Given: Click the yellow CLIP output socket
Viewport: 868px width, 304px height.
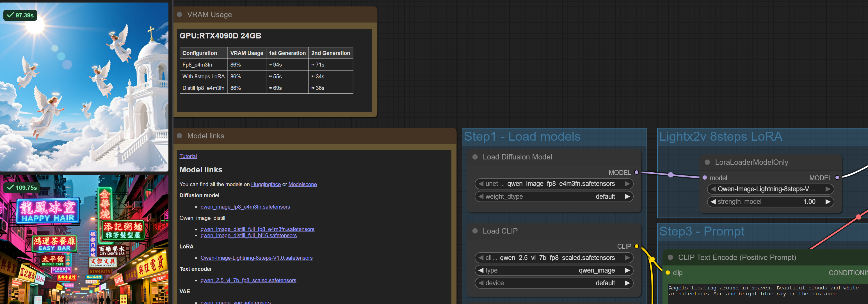Looking at the screenshot, I should 636,246.
